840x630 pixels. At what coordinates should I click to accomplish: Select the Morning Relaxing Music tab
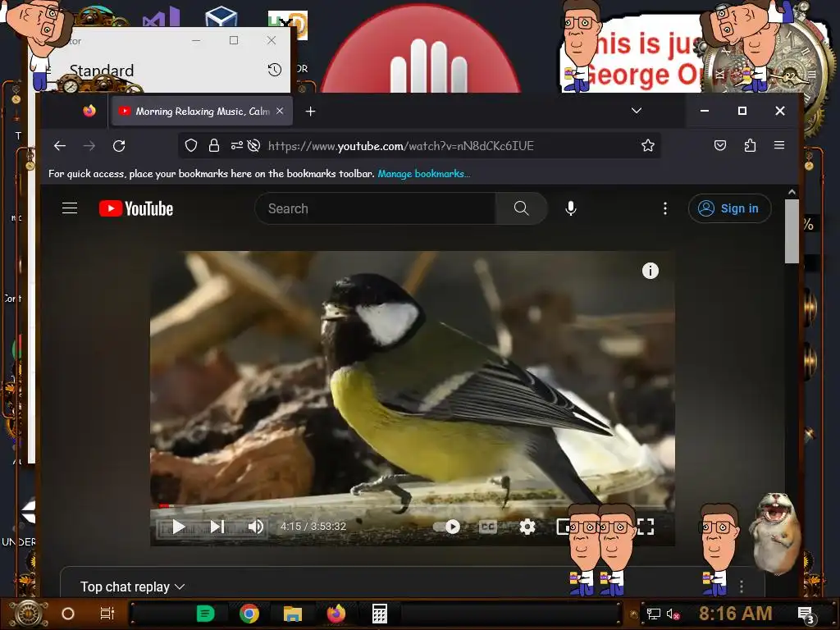point(202,111)
